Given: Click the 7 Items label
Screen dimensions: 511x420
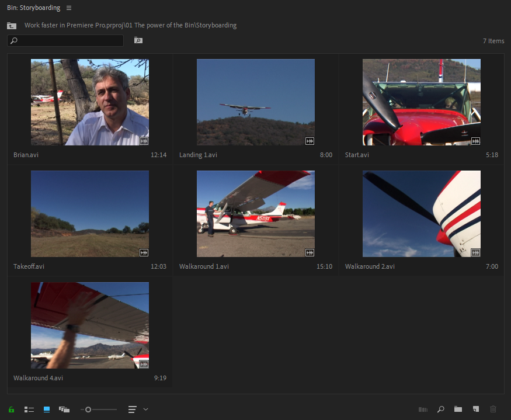Looking at the screenshot, I should [x=493, y=41].
